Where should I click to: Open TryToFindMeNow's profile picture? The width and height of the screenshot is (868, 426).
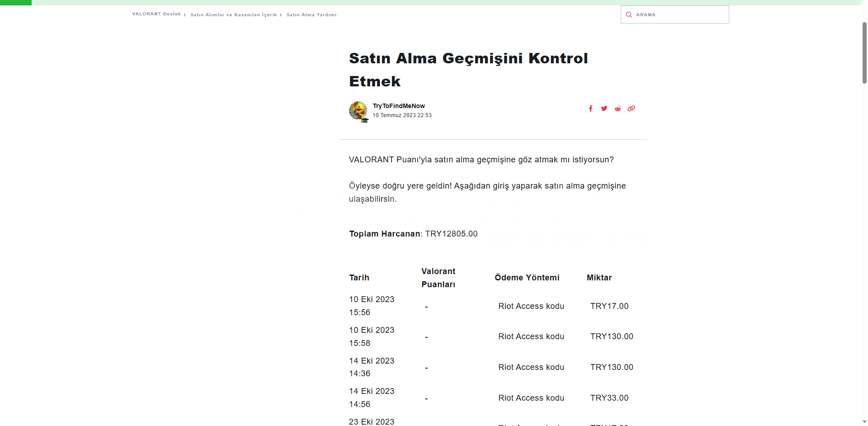coord(358,110)
